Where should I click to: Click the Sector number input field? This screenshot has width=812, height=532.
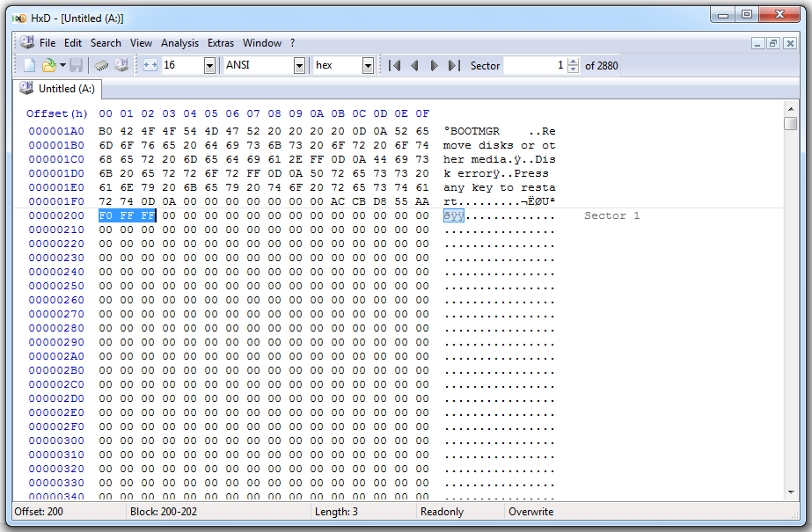(x=535, y=66)
